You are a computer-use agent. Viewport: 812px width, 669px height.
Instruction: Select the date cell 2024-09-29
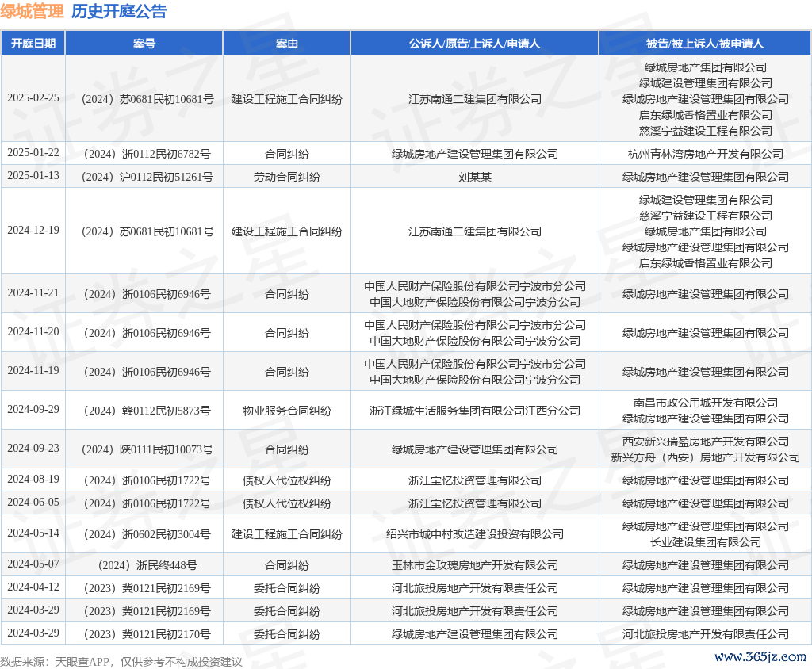pos(33,410)
